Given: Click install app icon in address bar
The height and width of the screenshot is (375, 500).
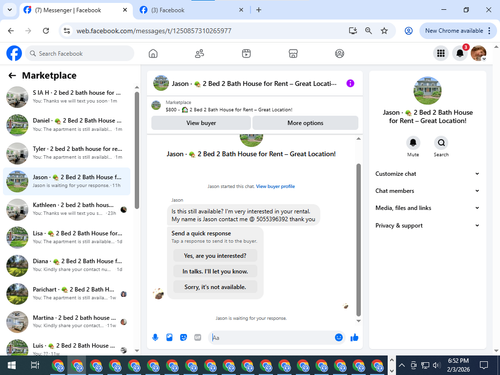Looking at the screenshot, I should 353,31.
